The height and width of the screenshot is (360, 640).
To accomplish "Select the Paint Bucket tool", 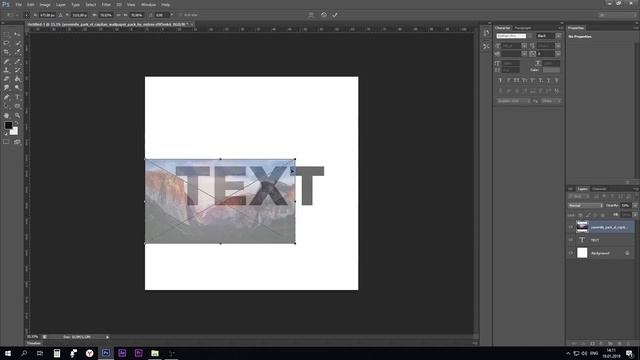I will coord(17,79).
